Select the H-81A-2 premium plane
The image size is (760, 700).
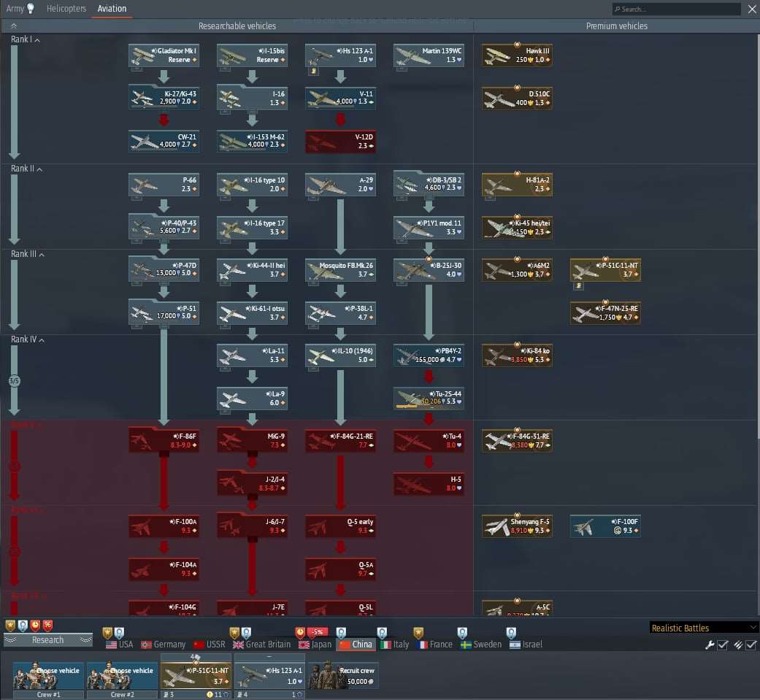click(x=517, y=185)
